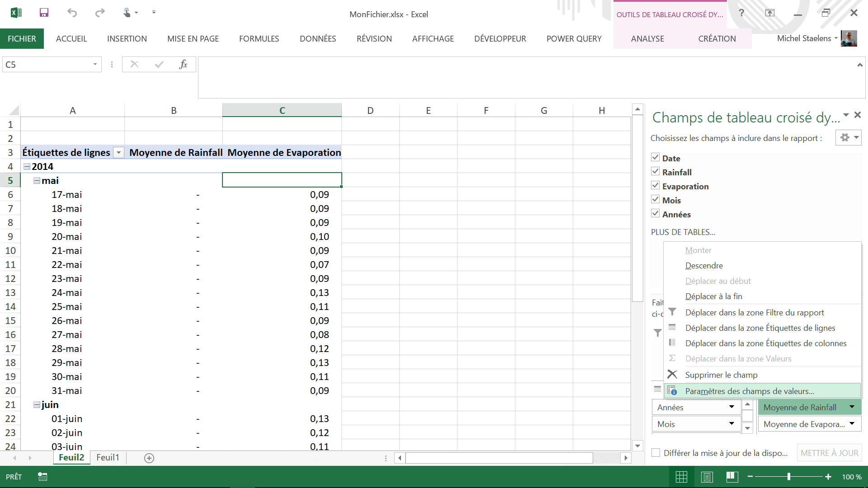Click the Supprimer le champ X icon
Viewport: 868px width, 488px height.
click(x=672, y=375)
